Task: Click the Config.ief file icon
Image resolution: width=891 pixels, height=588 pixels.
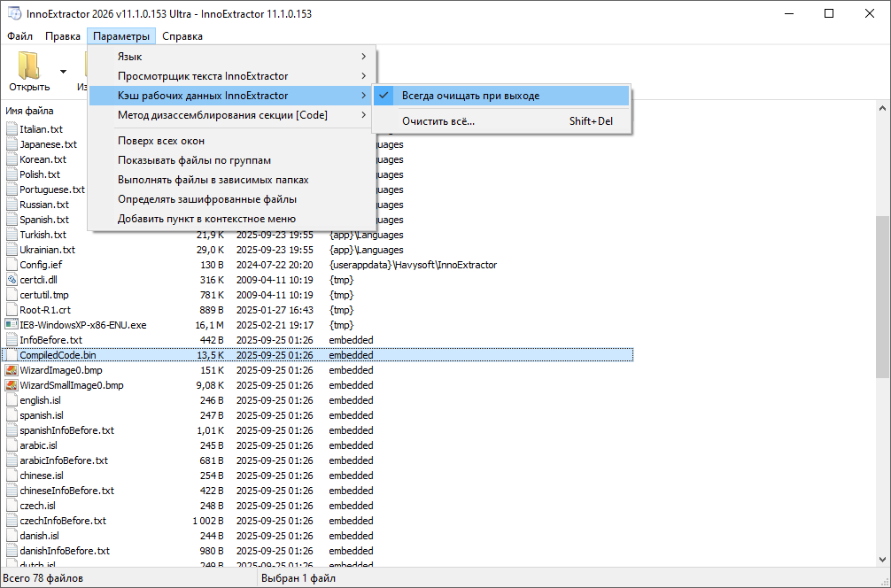Action: point(12,265)
